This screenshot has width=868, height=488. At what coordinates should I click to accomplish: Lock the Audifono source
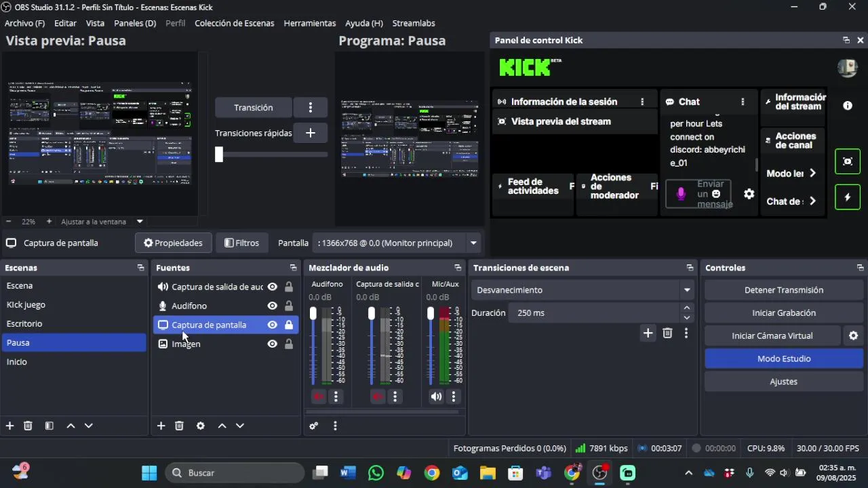[289, 306]
